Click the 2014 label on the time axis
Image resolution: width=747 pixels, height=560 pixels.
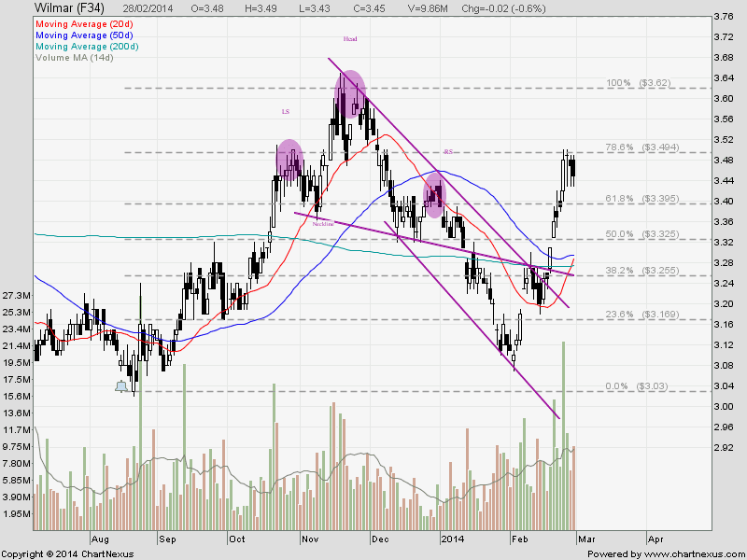[x=453, y=539]
